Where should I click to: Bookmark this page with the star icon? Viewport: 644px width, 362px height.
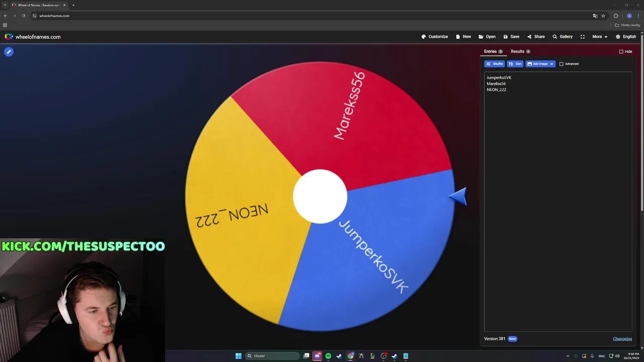click(x=603, y=16)
